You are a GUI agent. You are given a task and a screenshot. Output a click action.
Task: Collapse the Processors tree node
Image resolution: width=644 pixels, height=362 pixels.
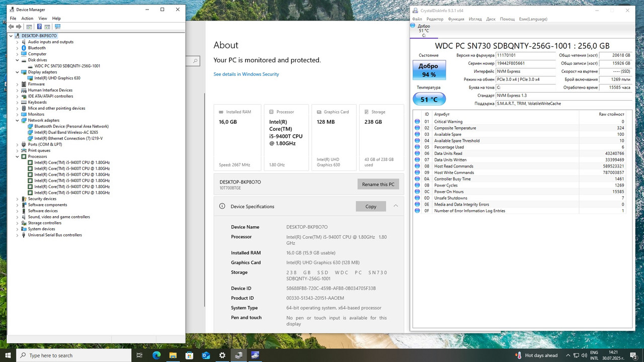click(18, 156)
